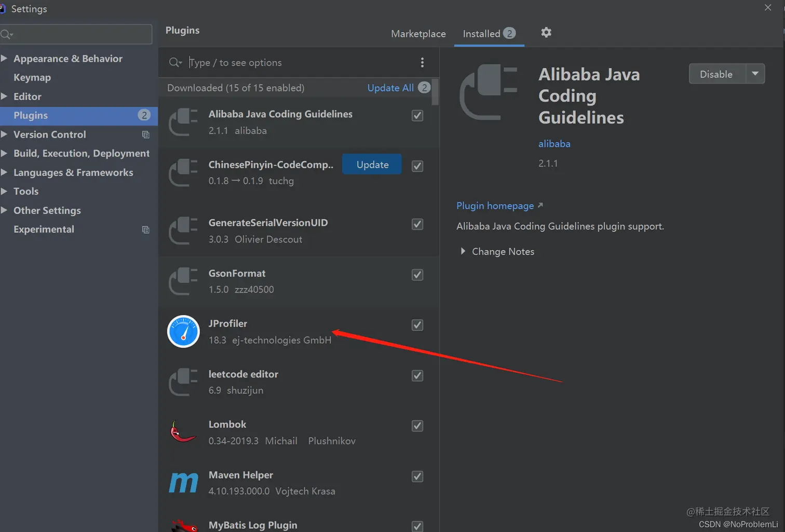Toggle Maven Helper plugin checkbox
The image size is (785, 532).
point(417,476)
